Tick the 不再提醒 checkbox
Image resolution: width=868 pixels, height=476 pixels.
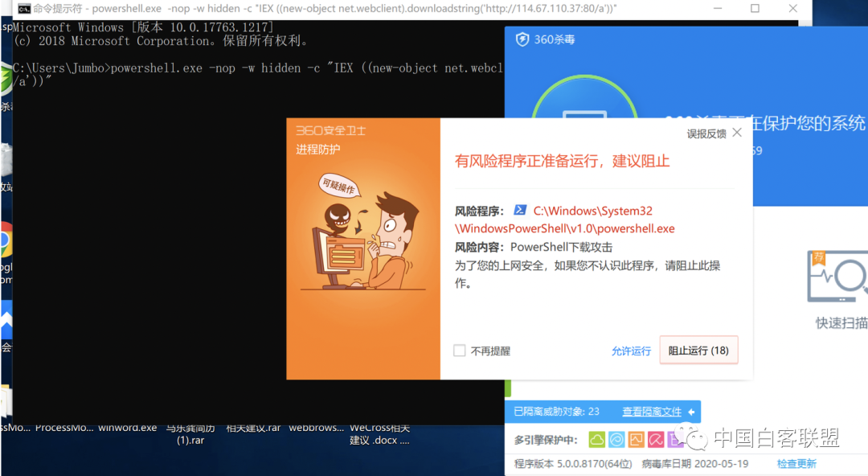460,351
